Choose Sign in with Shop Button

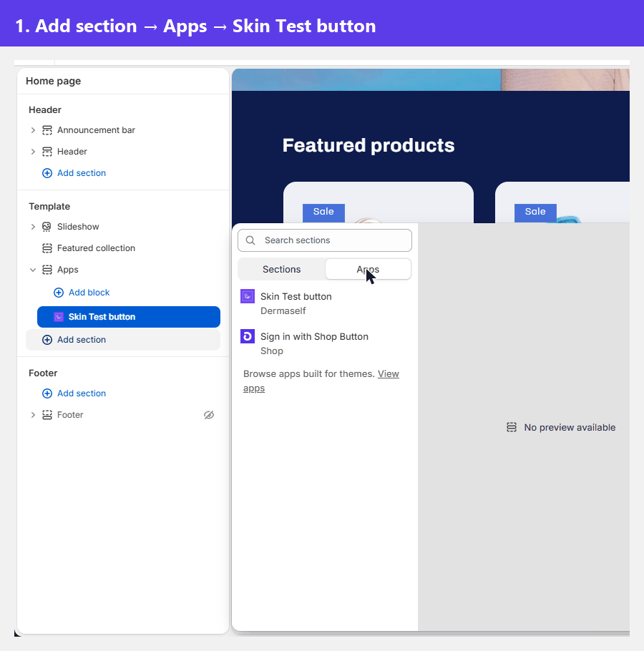tap(325, 343)
